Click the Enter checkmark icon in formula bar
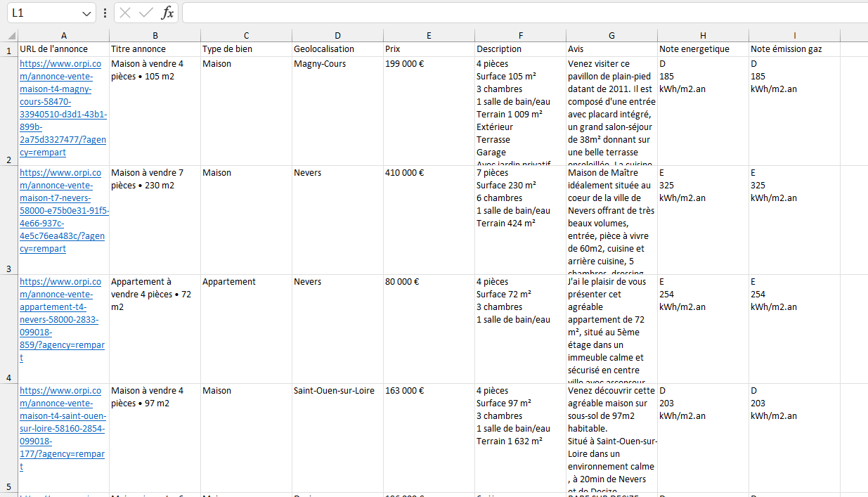 [x=146, y=13]
